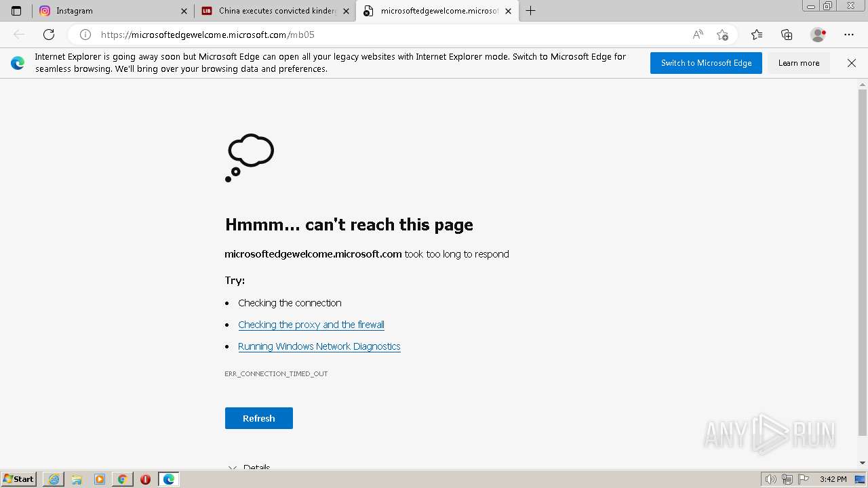Image resolution: width=868 pixels, height=488 pixels.
Task: Launch Opera from the taskbar
Action: pyautogui.click(x=145, y=479)
